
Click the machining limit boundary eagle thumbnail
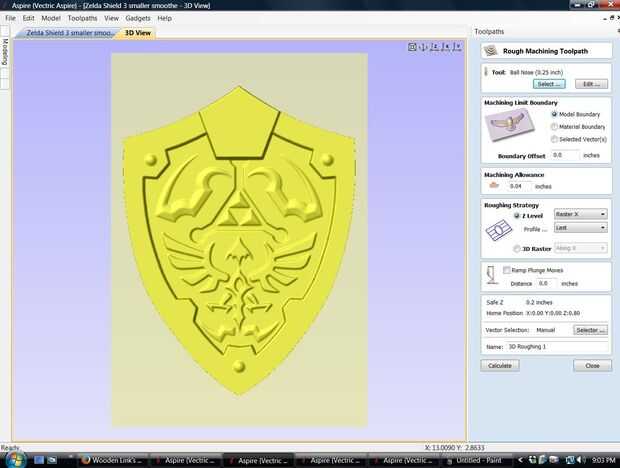coord(510,126)
